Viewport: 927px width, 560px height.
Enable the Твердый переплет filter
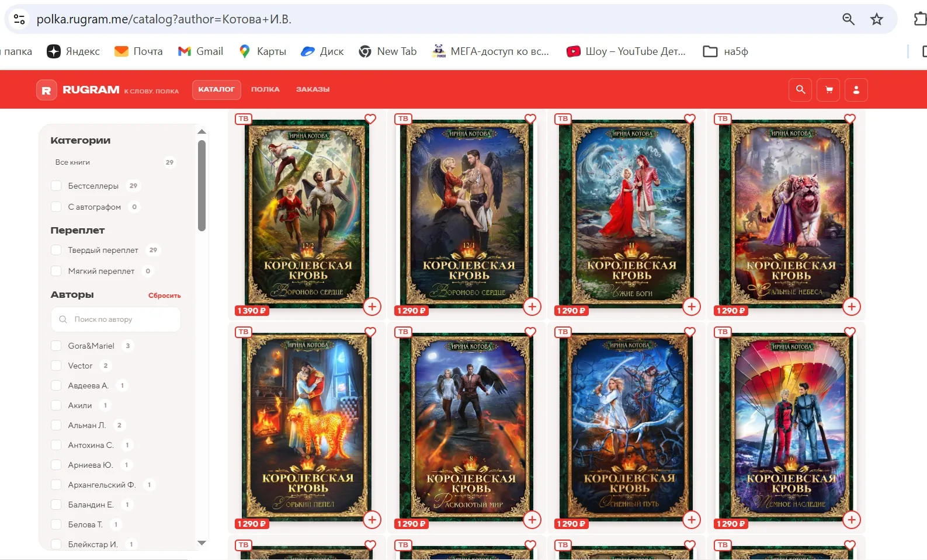pyautogui.click(x=56, y=250)
